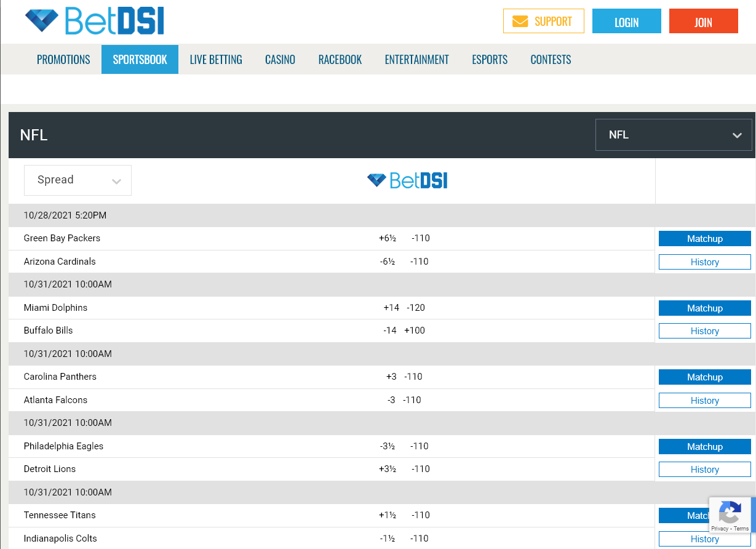Click the reCAPTCHA Privacy link

coord(719,529)
